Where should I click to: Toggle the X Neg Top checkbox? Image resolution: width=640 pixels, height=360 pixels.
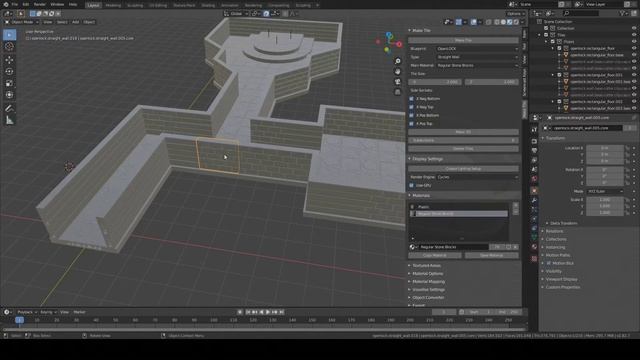tap(411, 107)
